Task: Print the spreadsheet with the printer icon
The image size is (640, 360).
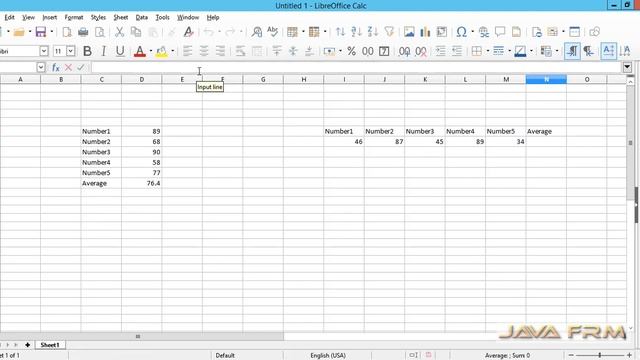Action: [x=83, y=32]
